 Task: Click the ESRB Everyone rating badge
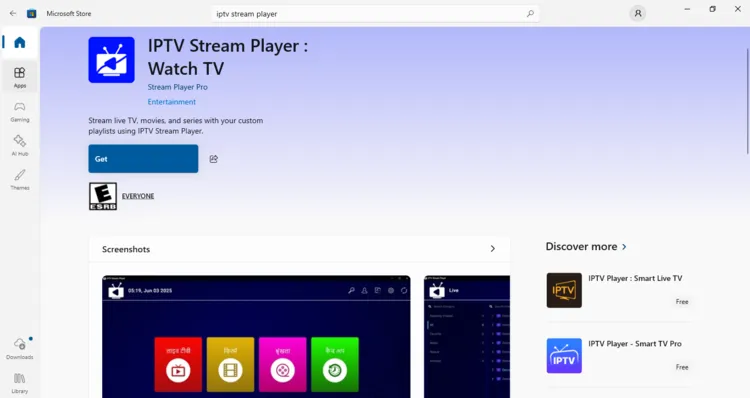pyautogui.click(x=102, y=196)
